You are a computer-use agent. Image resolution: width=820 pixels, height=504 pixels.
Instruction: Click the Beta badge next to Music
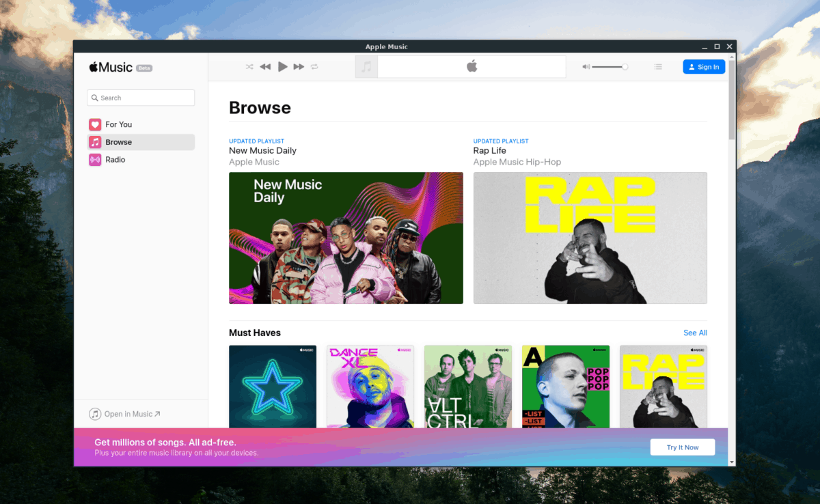144,68
